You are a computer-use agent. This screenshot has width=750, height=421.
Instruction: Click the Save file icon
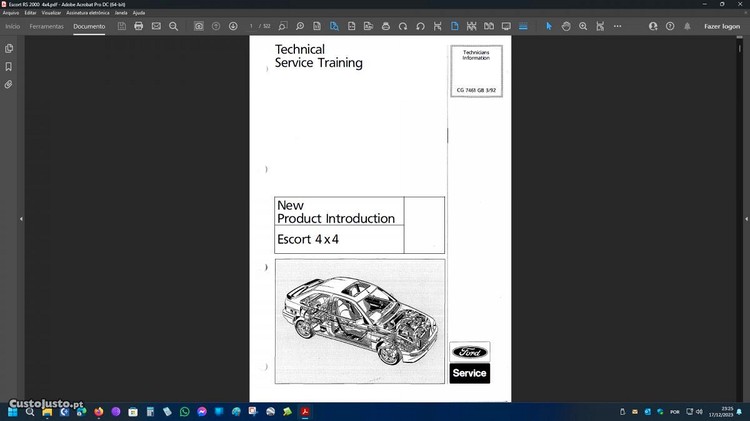tap(121, 26)
